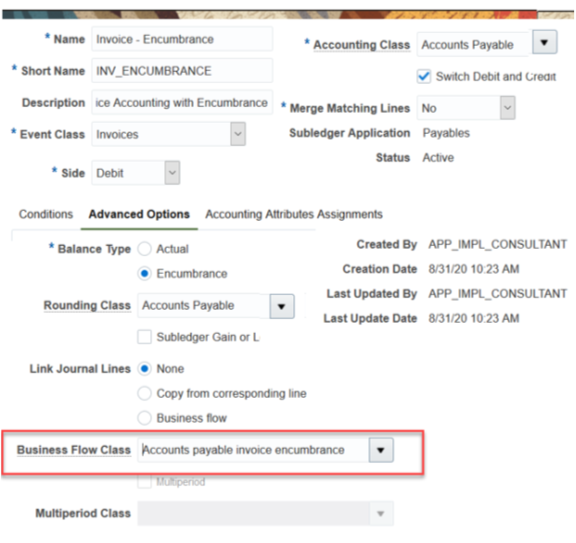The image size is (576, 543).
Task: Toggle Switch Debit and Credit checkbox
Action: point(424,76)
